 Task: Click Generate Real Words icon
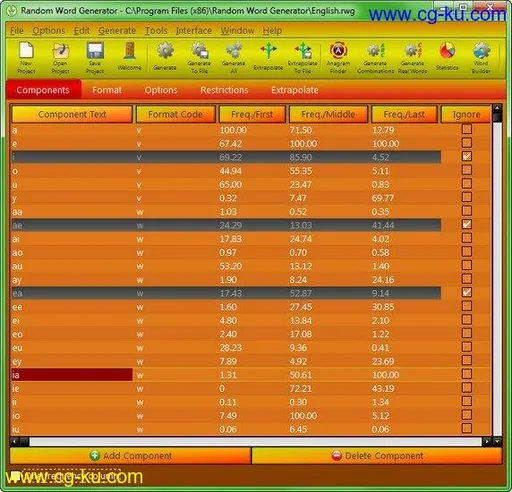tap(413, 57)
